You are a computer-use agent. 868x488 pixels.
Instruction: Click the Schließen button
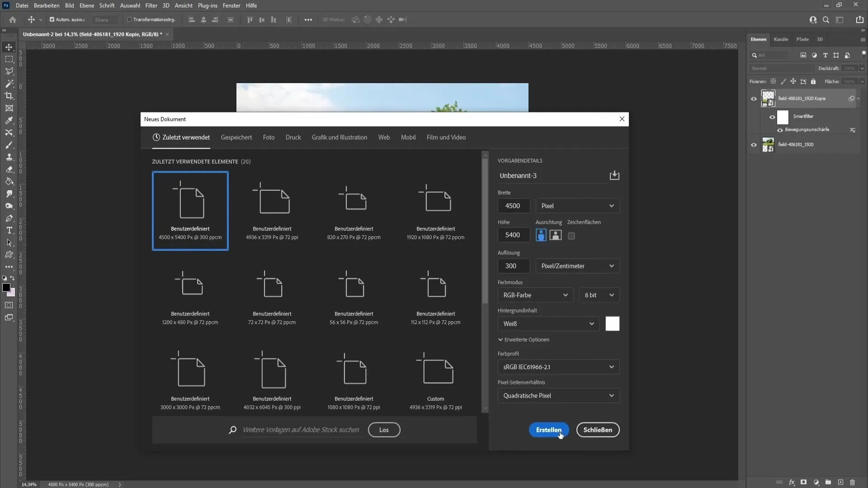598,430
